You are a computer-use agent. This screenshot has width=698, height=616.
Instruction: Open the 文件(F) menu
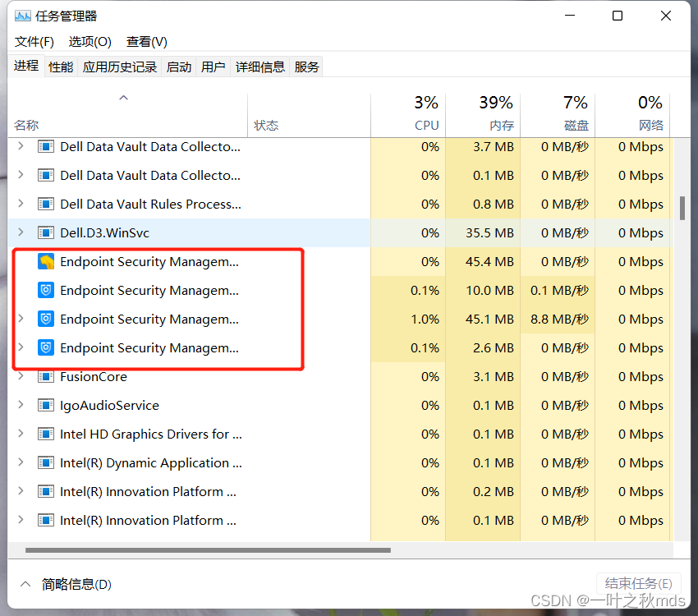(34, 42)
